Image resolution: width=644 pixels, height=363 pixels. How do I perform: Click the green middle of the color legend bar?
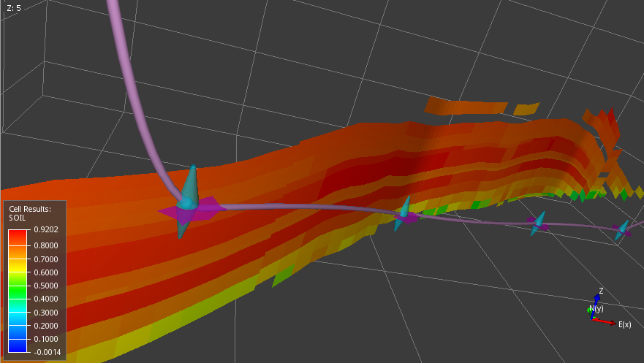(18, 291)
